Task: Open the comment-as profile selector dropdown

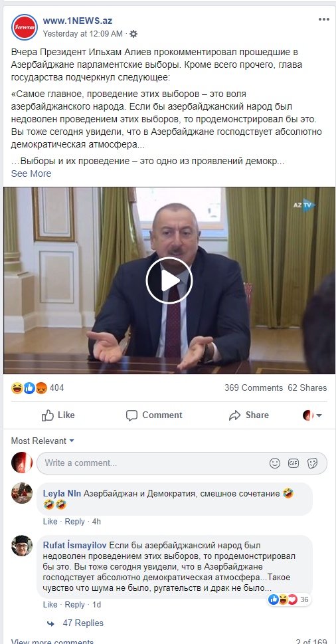Action: tap(312, 415)
